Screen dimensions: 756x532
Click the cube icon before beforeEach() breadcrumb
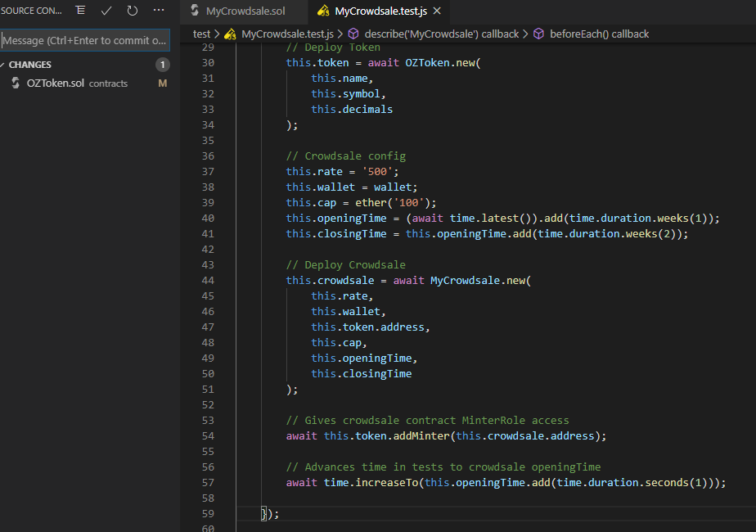pos(539,34)
